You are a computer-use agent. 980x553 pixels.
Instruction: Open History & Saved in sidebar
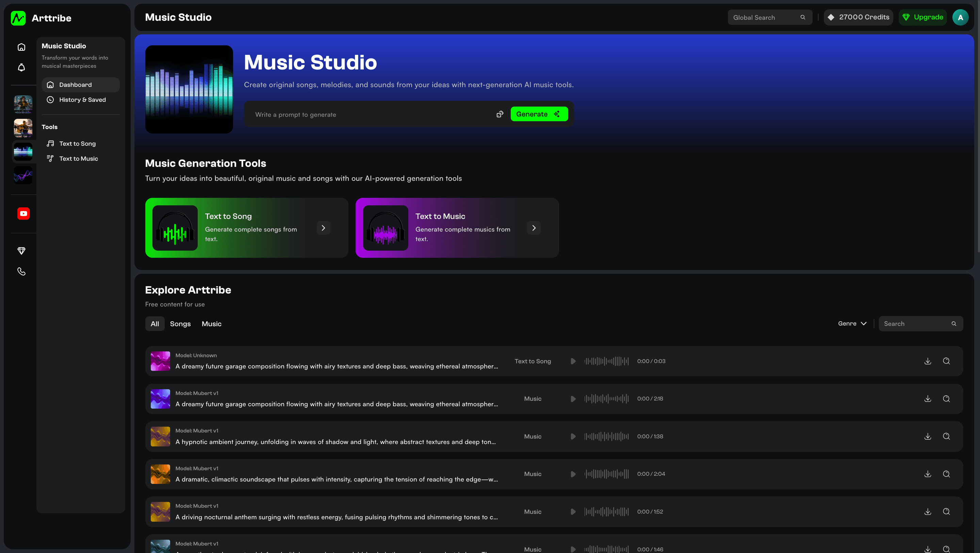(x=81, y=100)
